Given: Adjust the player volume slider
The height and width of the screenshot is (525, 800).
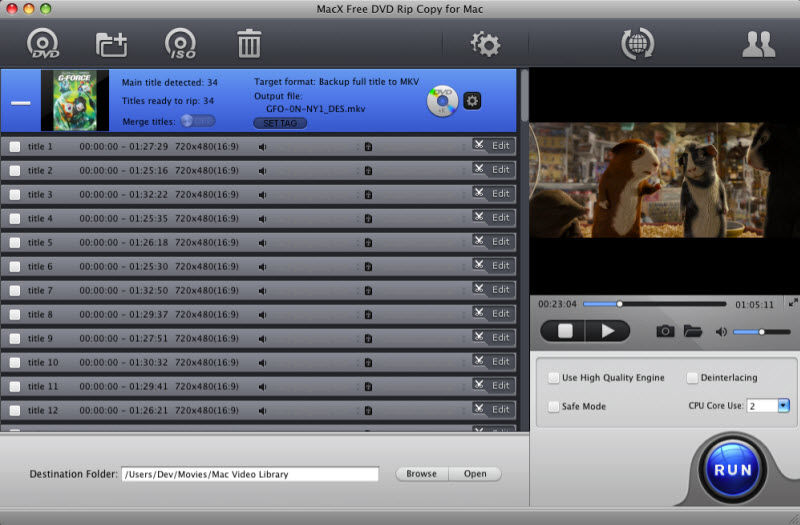Looking at the screenshot, I should (762, 332).
